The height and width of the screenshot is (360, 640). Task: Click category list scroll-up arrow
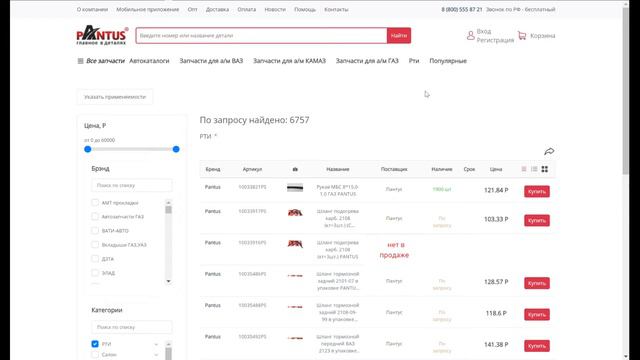[x=169, y=344]
